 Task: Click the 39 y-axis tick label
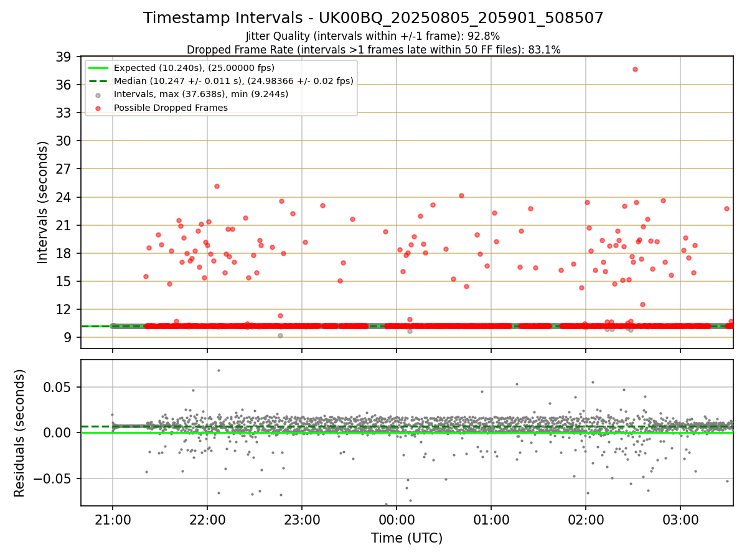pos(64,57)
